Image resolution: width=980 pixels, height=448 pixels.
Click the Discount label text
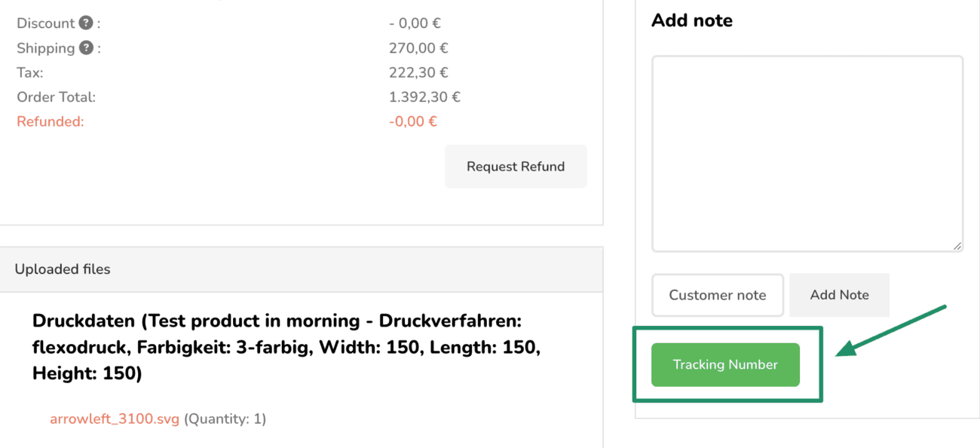click(46, 23)
